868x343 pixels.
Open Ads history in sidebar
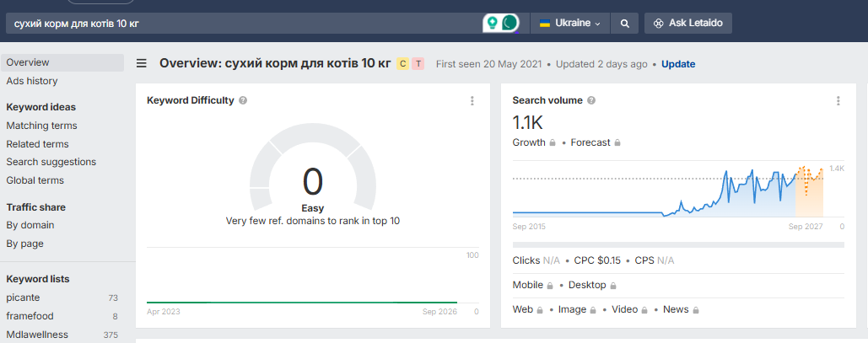pyautogui.click(x=32, y=81)
